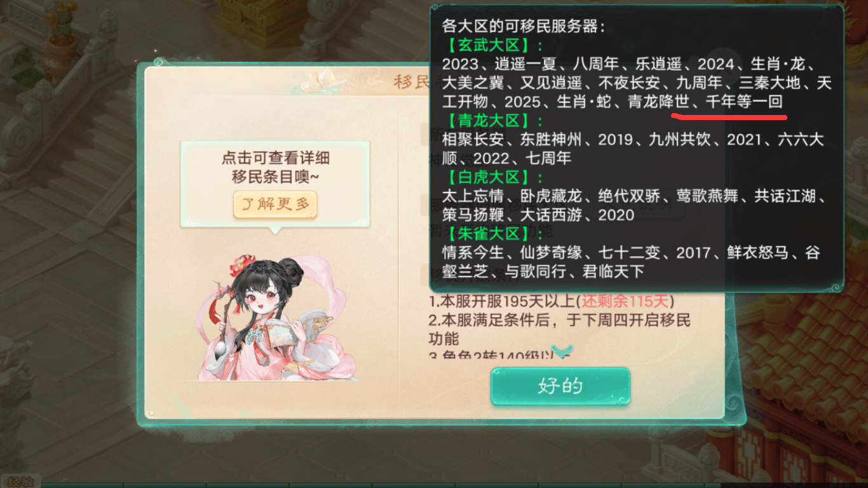
Task: Confirm with the green 好的 button
Action: coord(560,386)
